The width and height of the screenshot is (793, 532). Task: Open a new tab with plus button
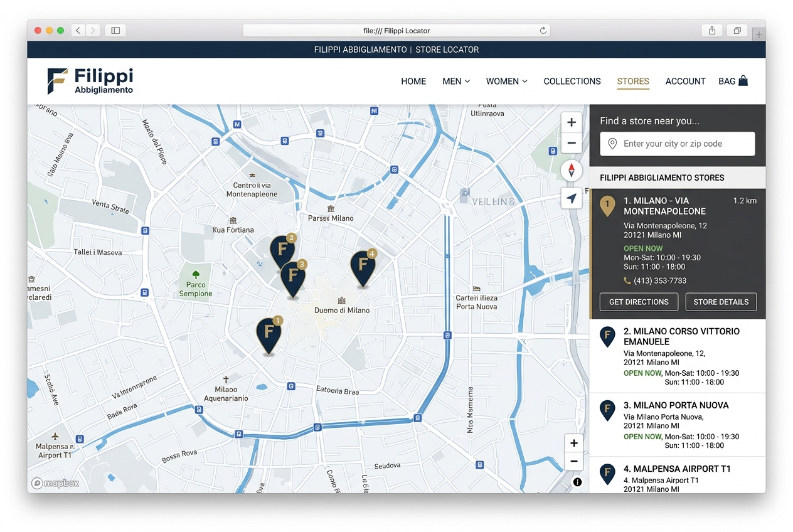758,35
